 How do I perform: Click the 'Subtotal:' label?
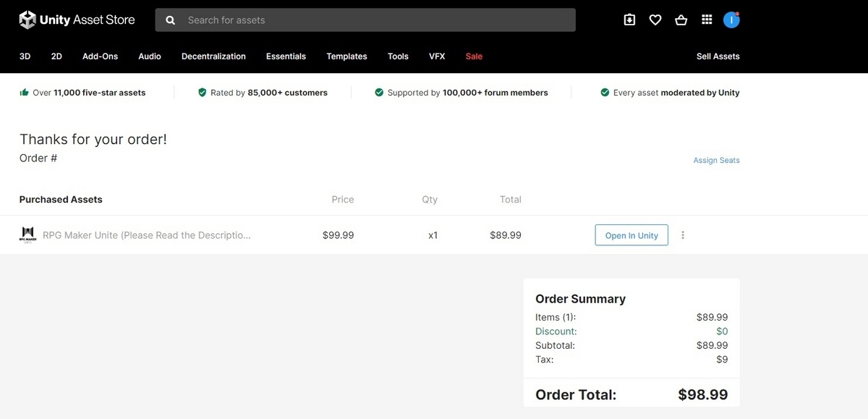click(555, 346)
